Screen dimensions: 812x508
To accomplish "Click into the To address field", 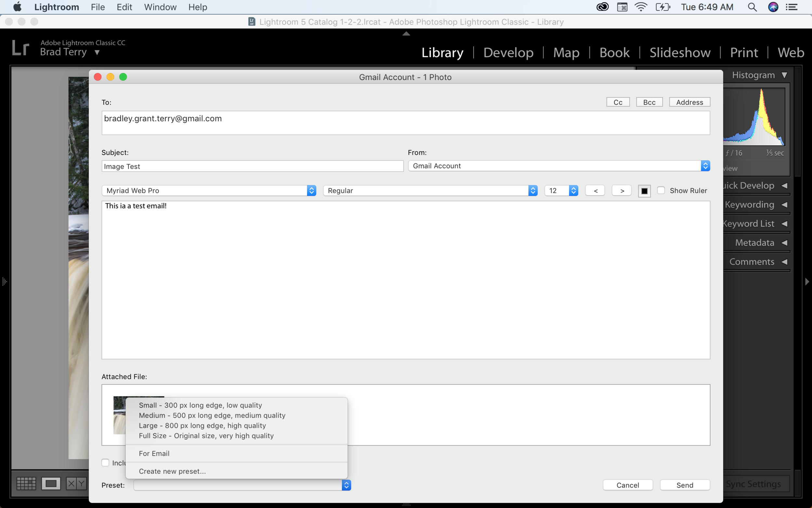I will pos(406,123).
